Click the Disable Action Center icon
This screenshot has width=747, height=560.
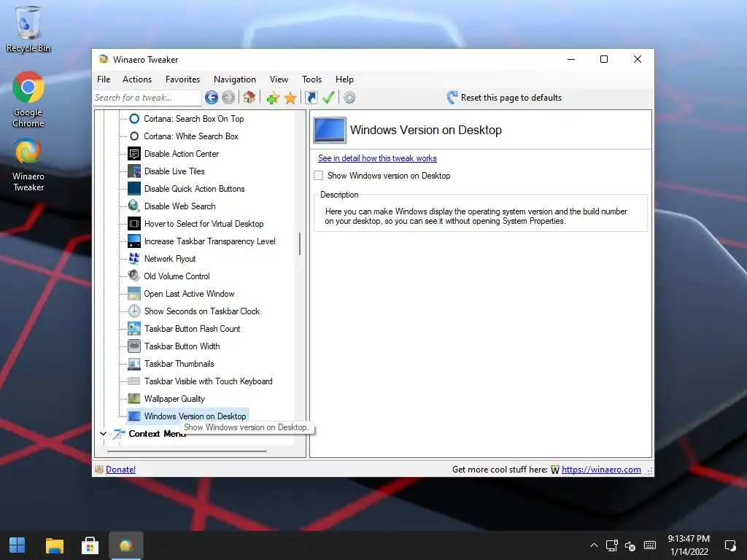[134, 154]
